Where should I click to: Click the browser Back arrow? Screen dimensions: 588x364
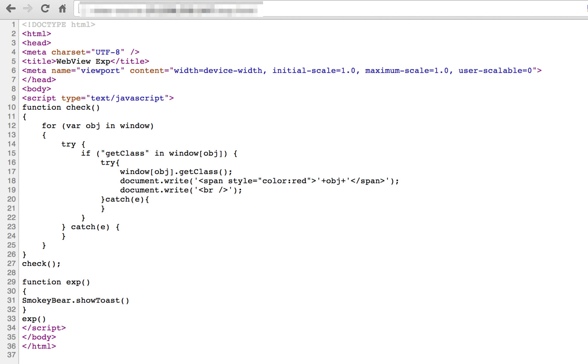coord(11,8)
